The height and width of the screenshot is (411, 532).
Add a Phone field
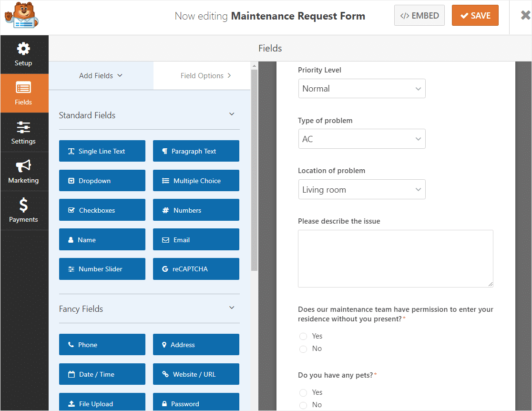[x=102, y=345]
